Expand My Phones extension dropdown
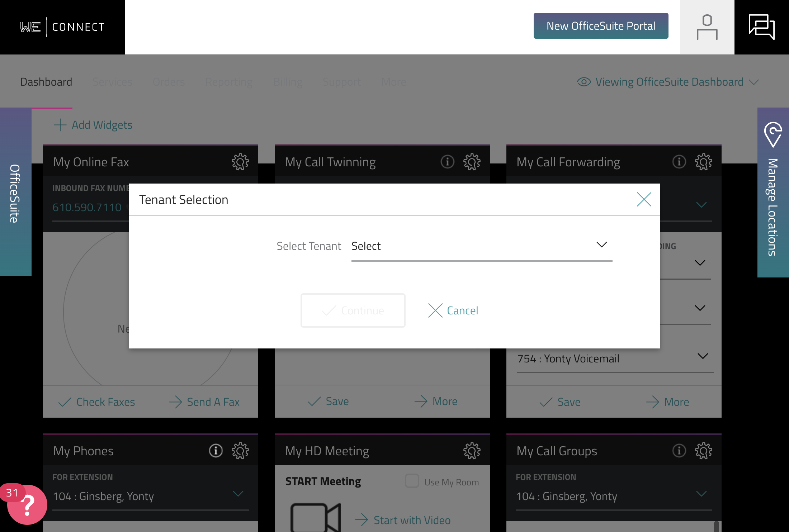The height and width of the screenshot is (532, 789). 151,496
